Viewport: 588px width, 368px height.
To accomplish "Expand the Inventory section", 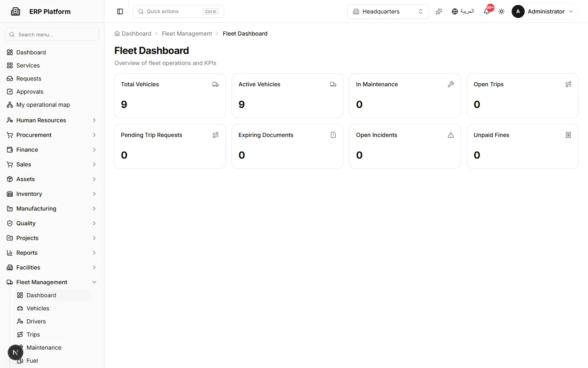I will coord(52,194).
